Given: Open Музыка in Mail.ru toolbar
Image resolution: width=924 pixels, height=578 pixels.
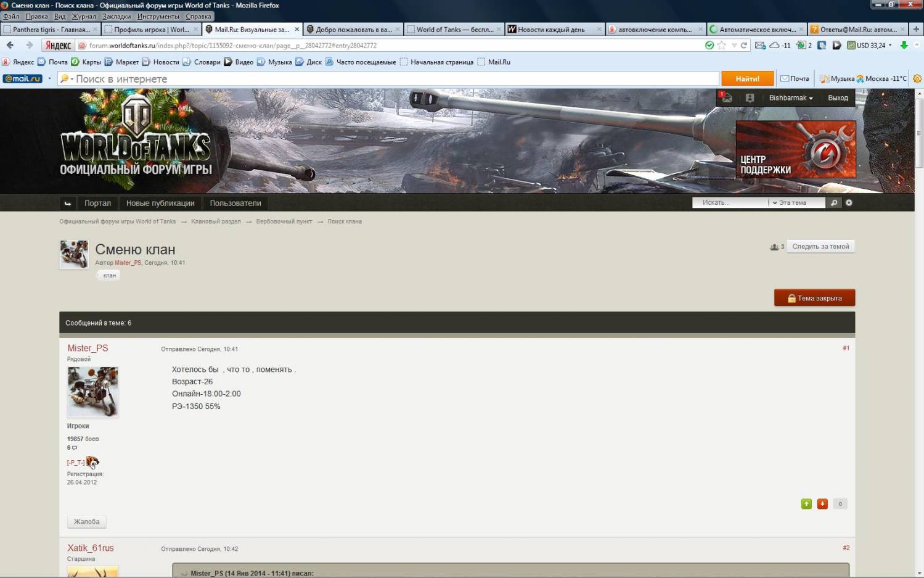Looking at the screenshot, I should coord(836,79).
